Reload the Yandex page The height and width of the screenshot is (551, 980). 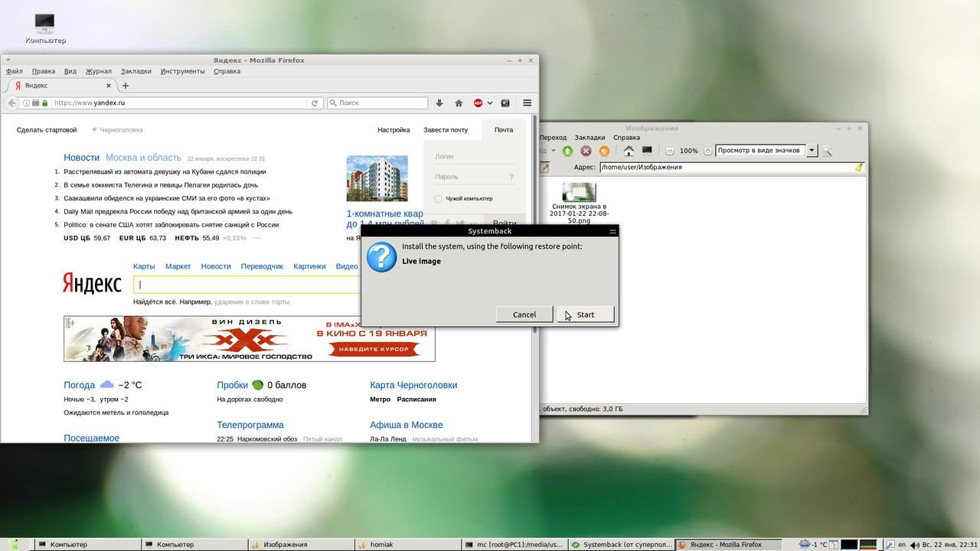pos(314,103)
